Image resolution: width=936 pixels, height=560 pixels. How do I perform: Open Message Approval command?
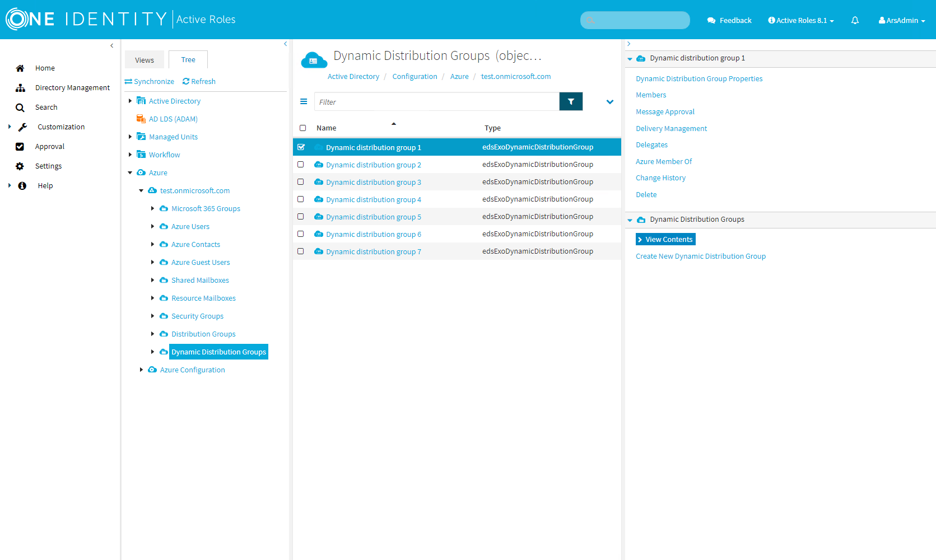[665, 112]
